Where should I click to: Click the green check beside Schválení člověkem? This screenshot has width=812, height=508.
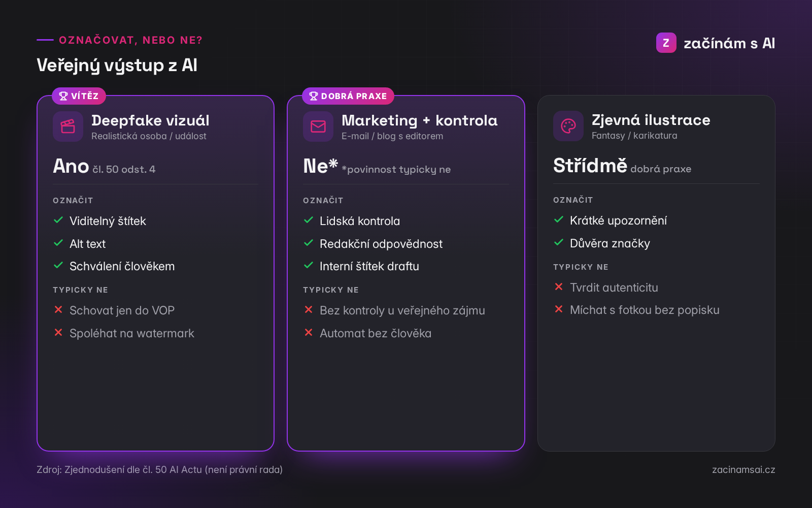58,265
